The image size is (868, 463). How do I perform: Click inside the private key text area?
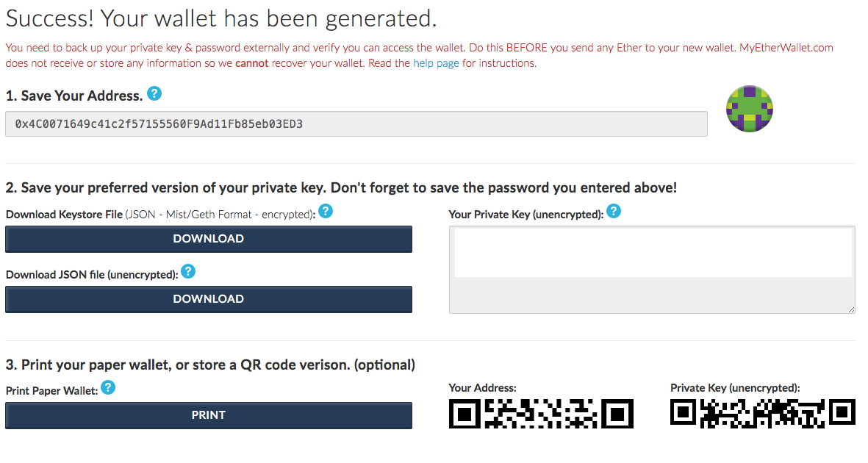pyautogui.click(x=652, y=270)
